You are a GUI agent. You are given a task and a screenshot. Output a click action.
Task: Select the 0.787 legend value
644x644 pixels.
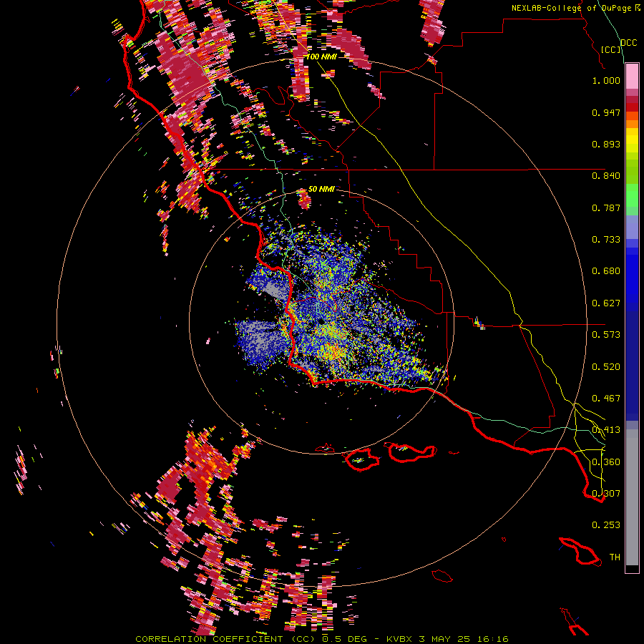click(x=606, y=208)
